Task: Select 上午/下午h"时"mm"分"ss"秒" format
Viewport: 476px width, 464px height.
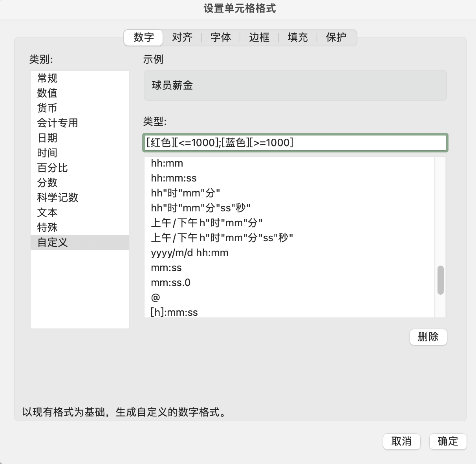Action: (x=289, y=238)
